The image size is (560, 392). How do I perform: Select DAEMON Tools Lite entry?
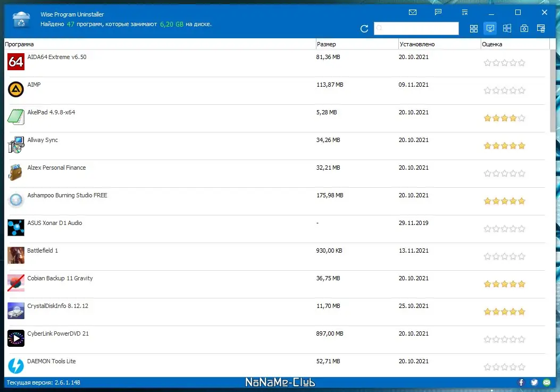pyautogui.click(x=52, y=361)
